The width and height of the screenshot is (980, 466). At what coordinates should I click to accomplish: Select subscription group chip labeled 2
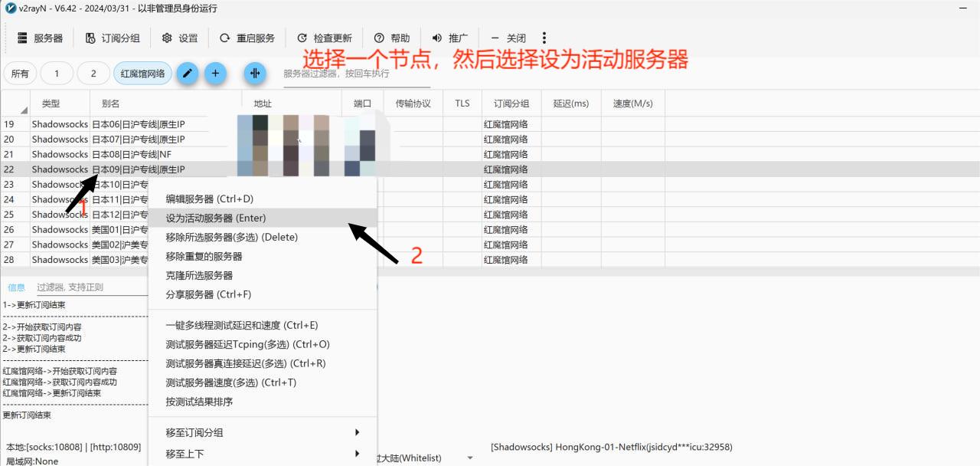click(93, 74)
